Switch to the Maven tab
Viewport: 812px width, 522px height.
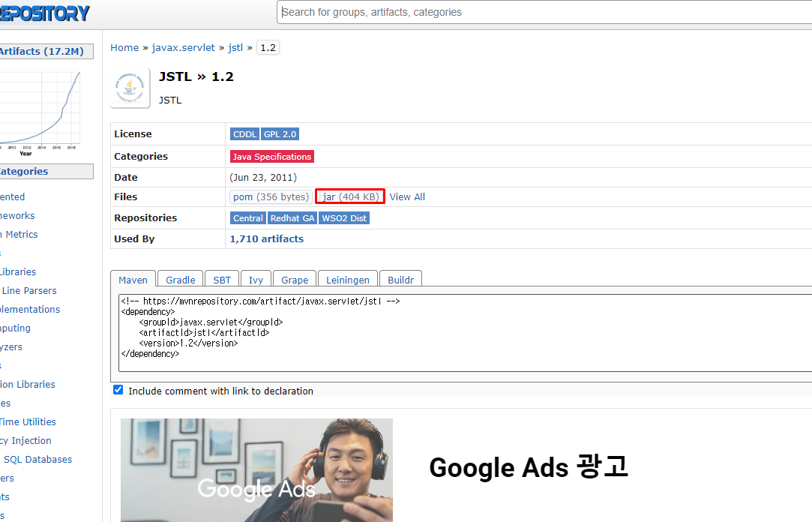133,279
